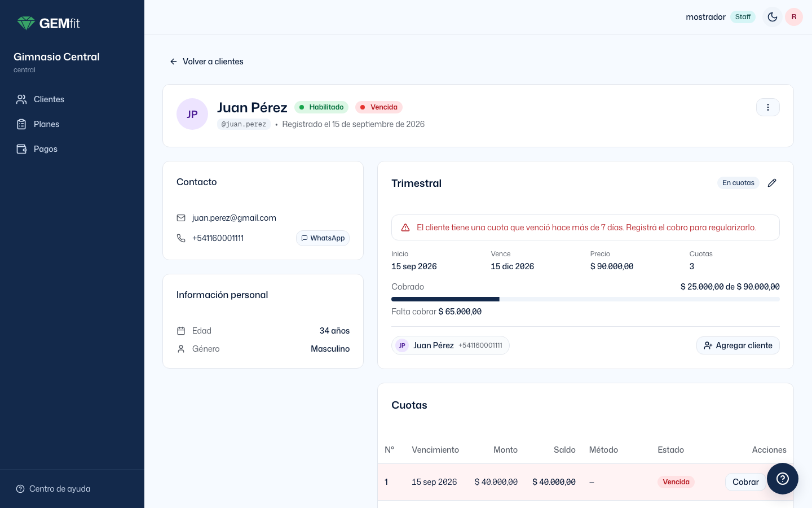Click the Juan Pérez member chip
The height and width of the screenshot is (508, 812).
(x=451, y=345)
